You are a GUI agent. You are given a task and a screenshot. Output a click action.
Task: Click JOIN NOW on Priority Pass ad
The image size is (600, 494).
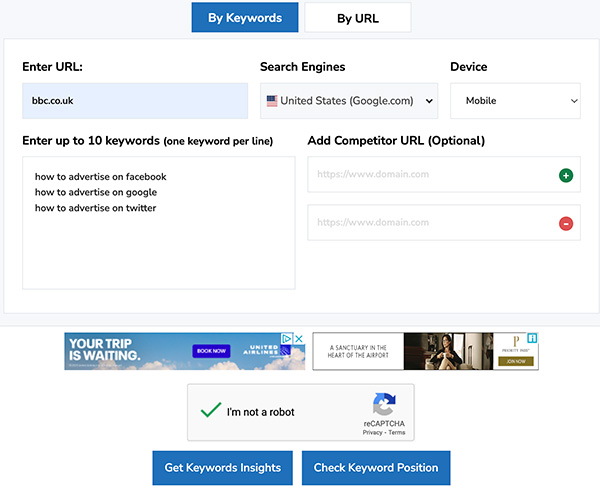[x=516, y=361]
